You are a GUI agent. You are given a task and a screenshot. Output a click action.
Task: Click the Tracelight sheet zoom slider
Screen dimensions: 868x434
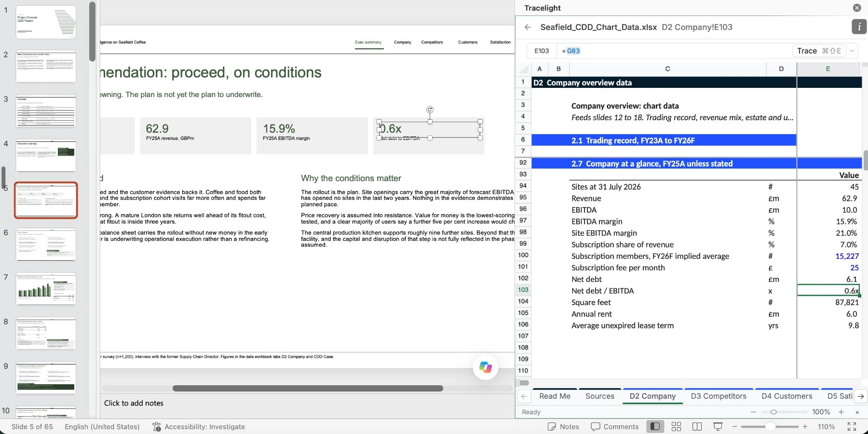pos(773,412)
